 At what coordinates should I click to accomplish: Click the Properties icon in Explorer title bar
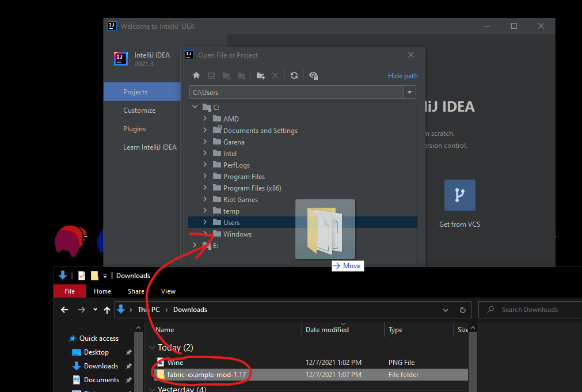click(82, 276)
